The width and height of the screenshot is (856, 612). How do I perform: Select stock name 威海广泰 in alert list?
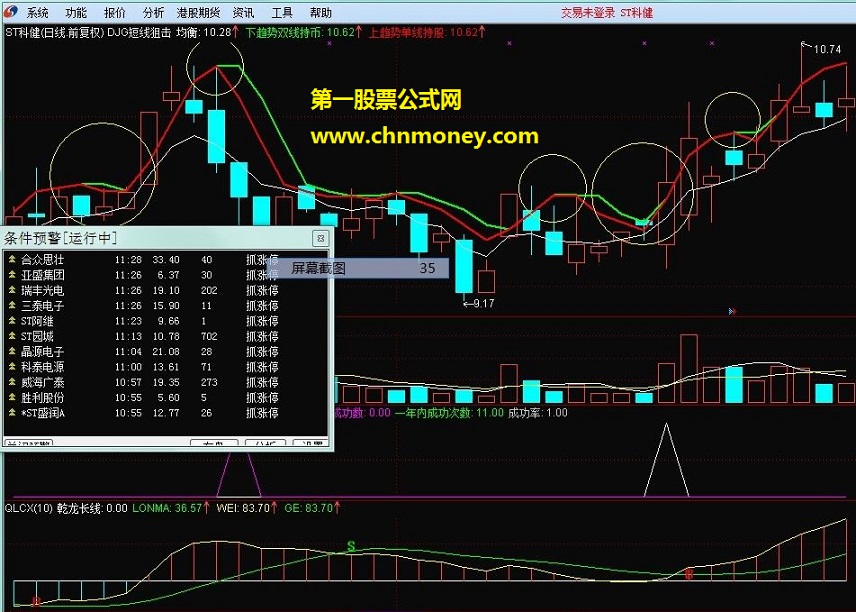click(x=43, y=382)
